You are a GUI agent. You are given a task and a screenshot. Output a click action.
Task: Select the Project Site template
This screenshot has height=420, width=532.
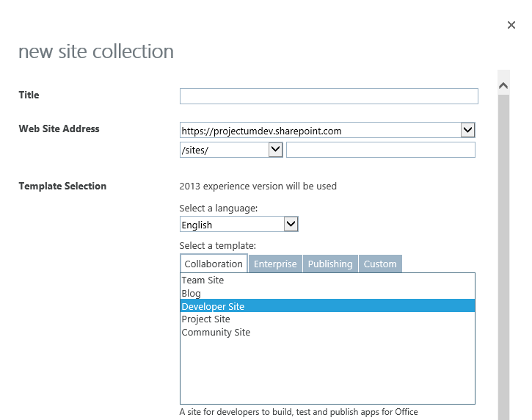(205, 319)
